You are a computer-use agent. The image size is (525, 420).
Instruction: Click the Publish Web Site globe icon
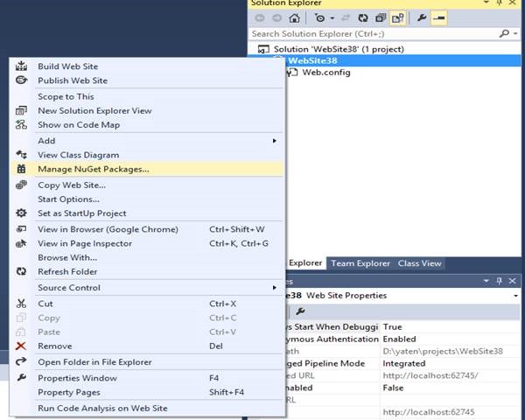[21, 80]
